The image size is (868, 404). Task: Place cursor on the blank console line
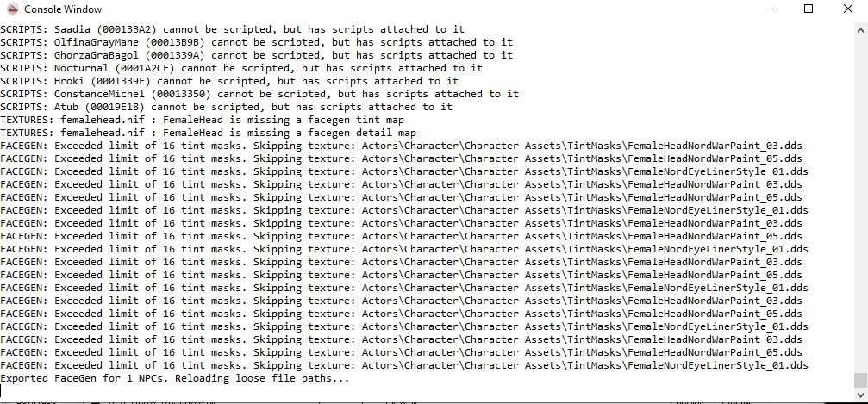click(427, 391)
